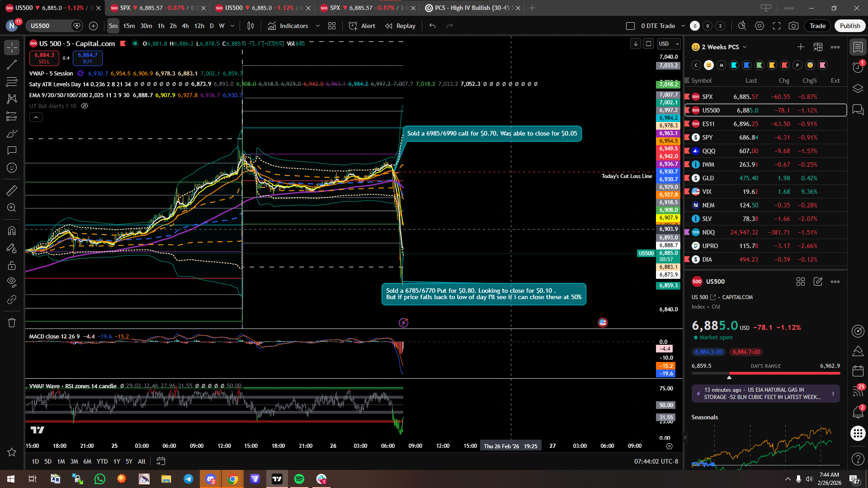Image resolution: width=868 pixels, height=488 pixels.
Task: Select the red color flag list
Action: point(785,65)
